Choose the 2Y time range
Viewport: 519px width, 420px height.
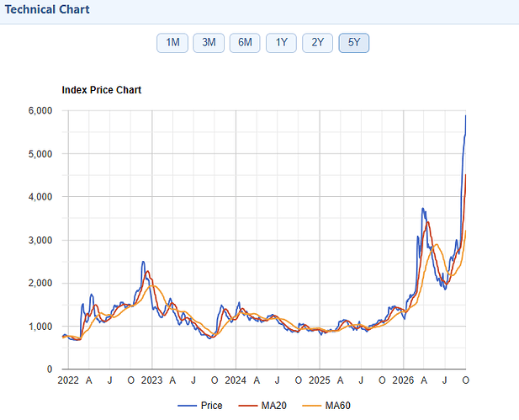tap(317, 43)
